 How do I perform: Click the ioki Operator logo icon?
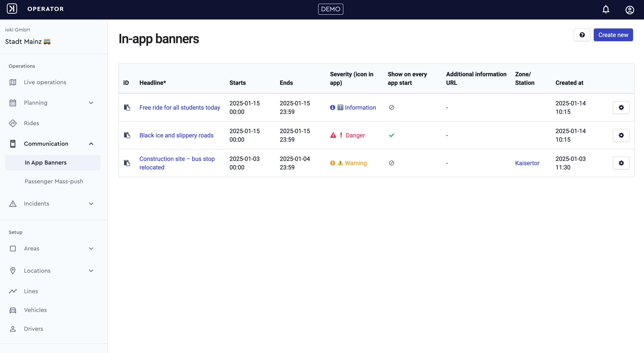click(x=12, y=9)
